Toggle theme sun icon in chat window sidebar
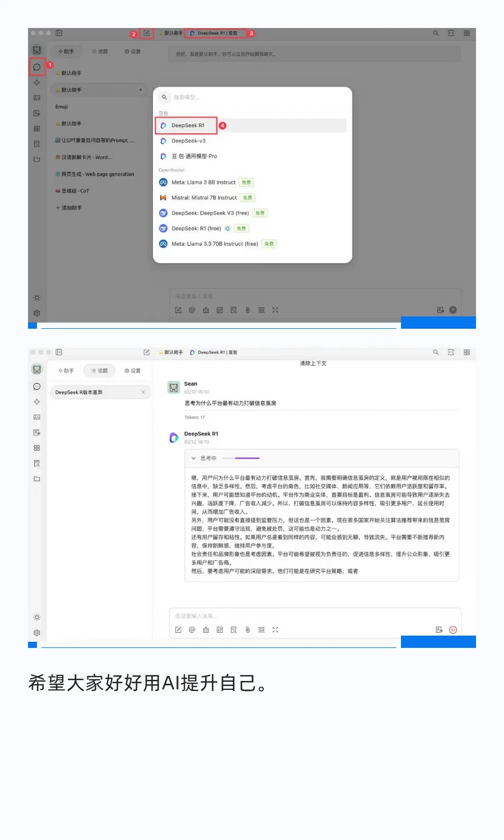Viewport: 504px width, 840px height. click(x=36, y=617)
